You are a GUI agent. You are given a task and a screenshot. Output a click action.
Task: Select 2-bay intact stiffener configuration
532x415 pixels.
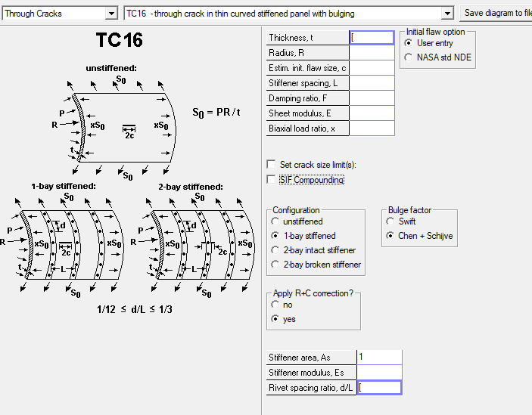pyautogui.click(x=275, y=250)
